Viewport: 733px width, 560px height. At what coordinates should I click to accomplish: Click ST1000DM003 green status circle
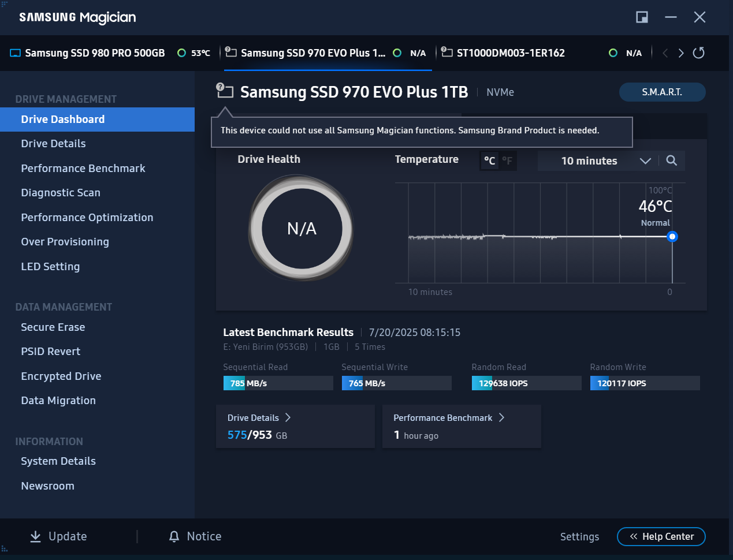(x=613, y=53)
